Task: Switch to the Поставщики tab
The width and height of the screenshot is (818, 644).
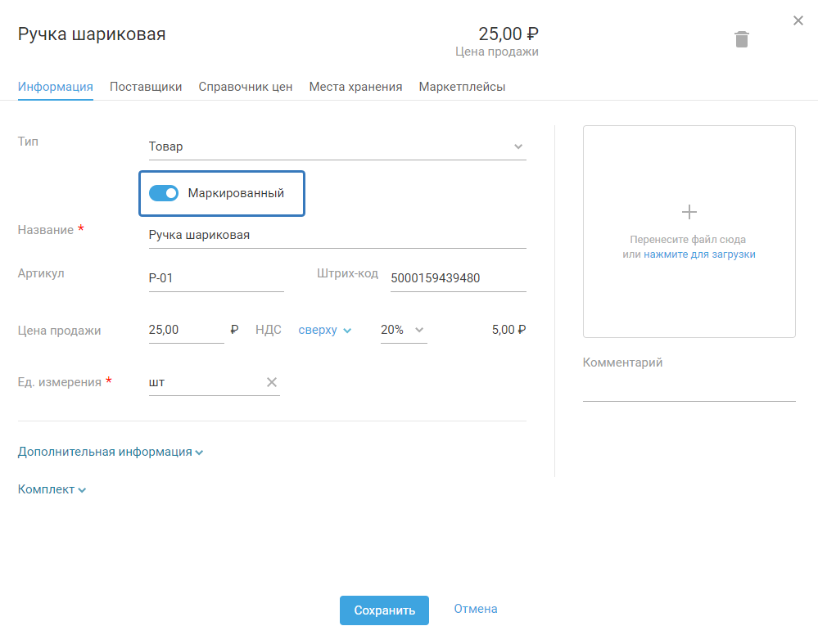Action: click(x=146, y=87)
